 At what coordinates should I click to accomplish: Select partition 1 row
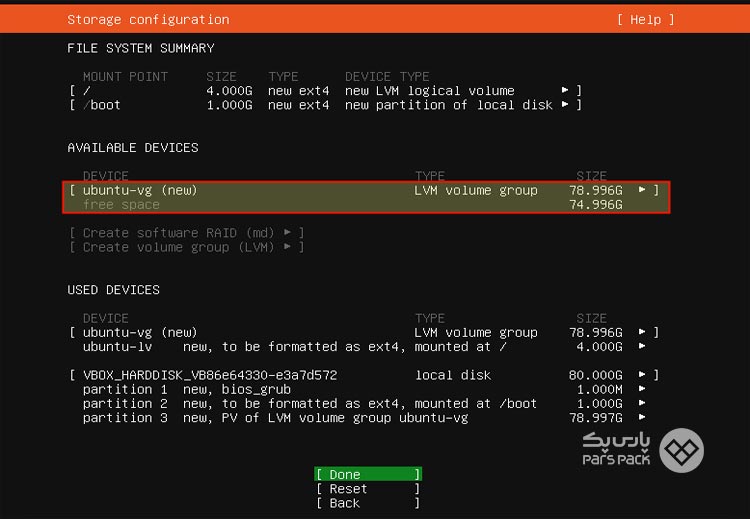point(364,389)
